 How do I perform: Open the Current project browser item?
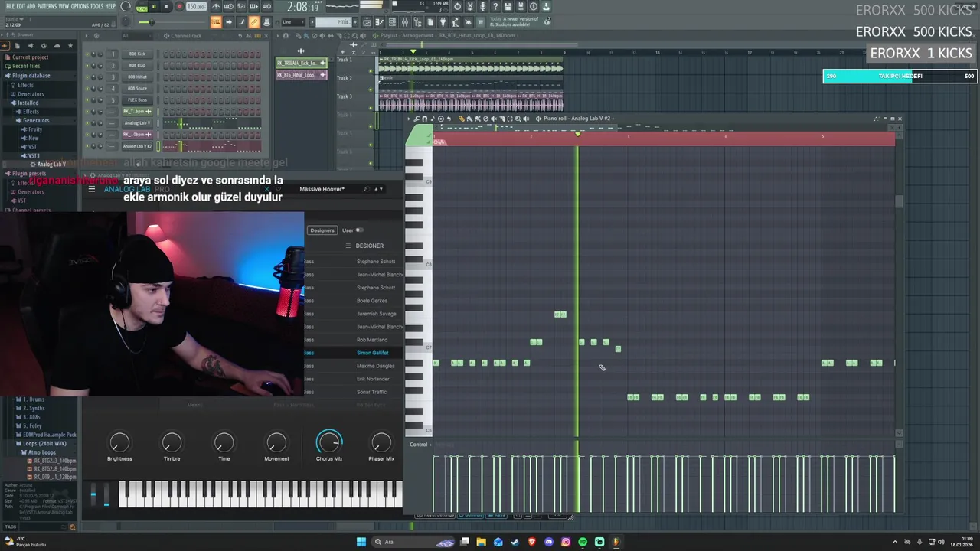tap(30, 57)
